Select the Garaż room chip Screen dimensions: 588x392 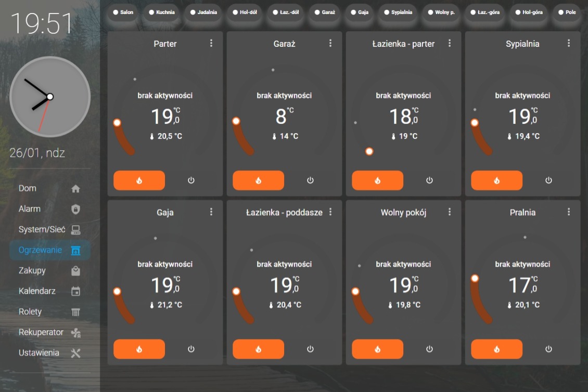click(x=325, y=12)
